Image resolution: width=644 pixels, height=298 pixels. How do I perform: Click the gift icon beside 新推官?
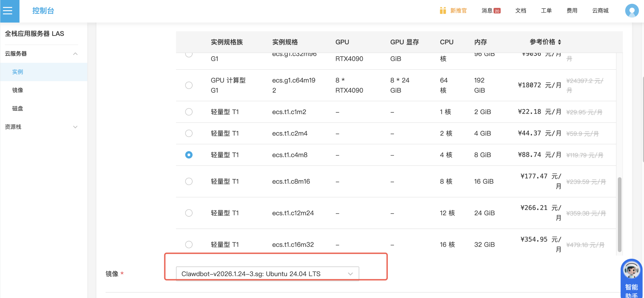(443, 11)
